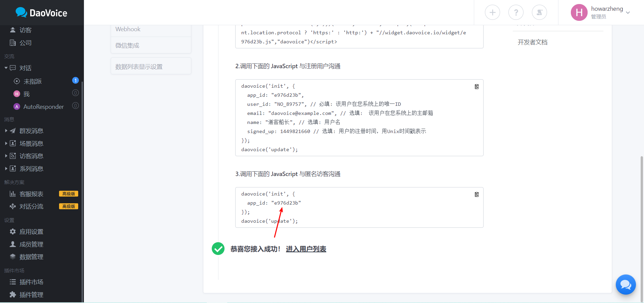This screenshot has width=644, height=303.
Task: Click the 未指派 target icon
Action: 17,81
